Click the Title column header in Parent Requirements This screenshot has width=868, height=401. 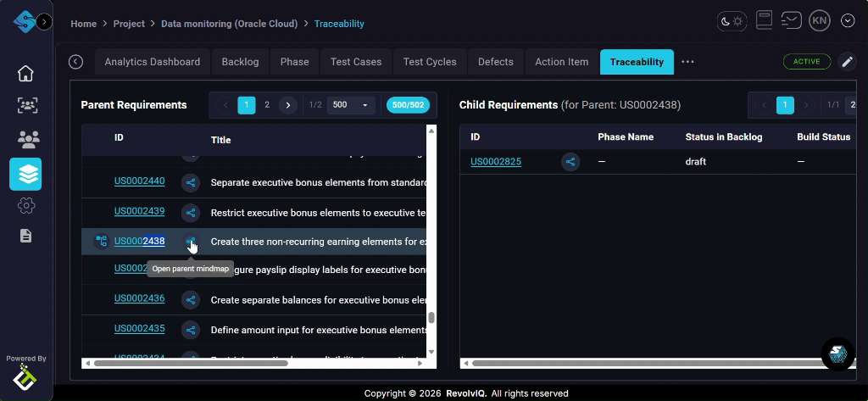click(x=221, y=140)
